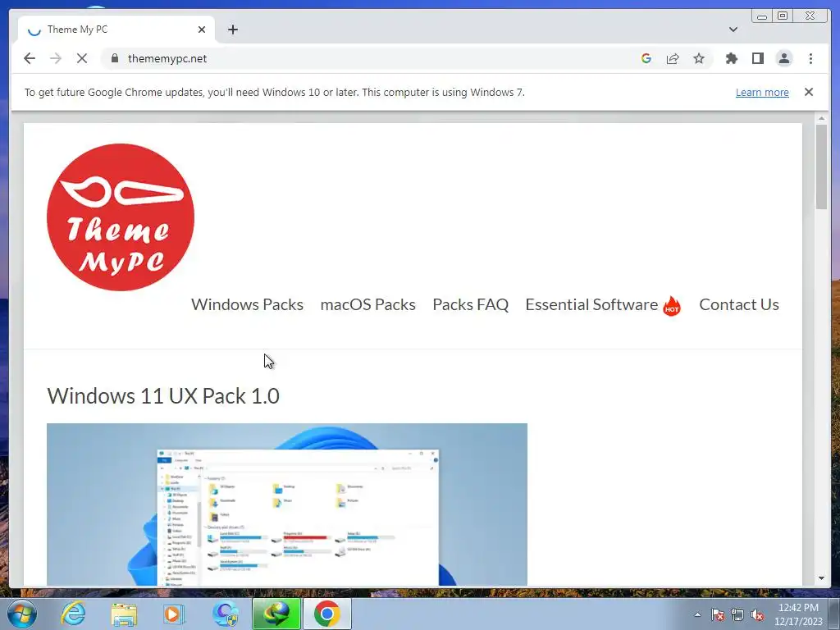
Task: Go back to the previous page
Action: (30, 58)
